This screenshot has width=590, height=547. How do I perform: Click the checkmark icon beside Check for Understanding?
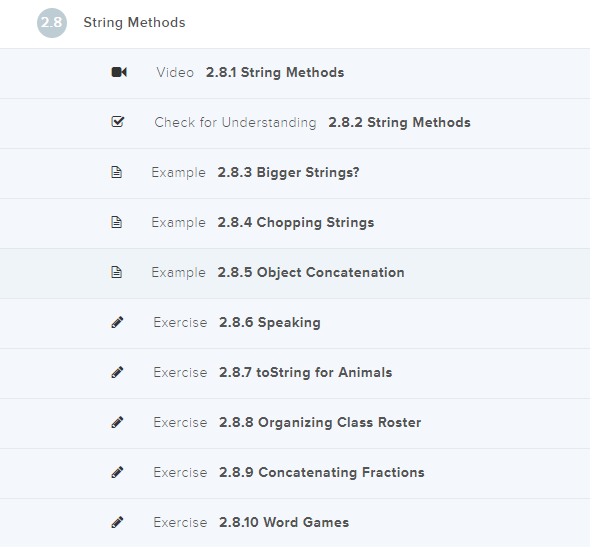pos(118,122)
